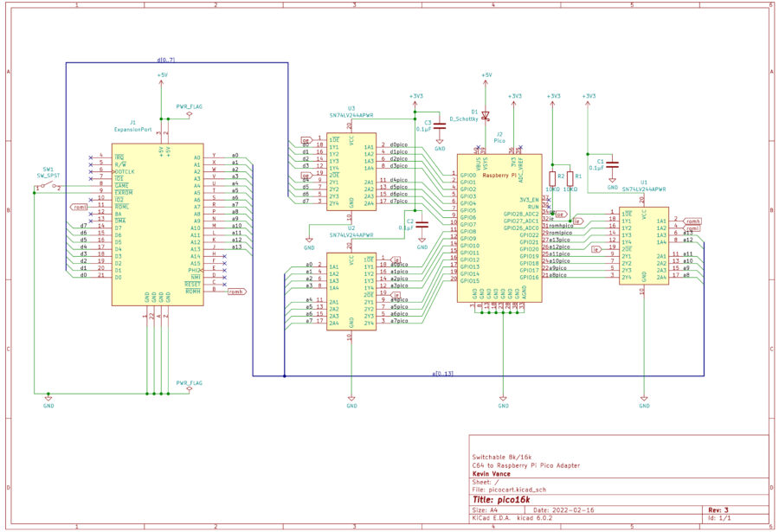The height and width of the screenshot is (532, 779).
Task: Click the 'File: picocart.kicad_sch' field
Action: pos(509,490)
